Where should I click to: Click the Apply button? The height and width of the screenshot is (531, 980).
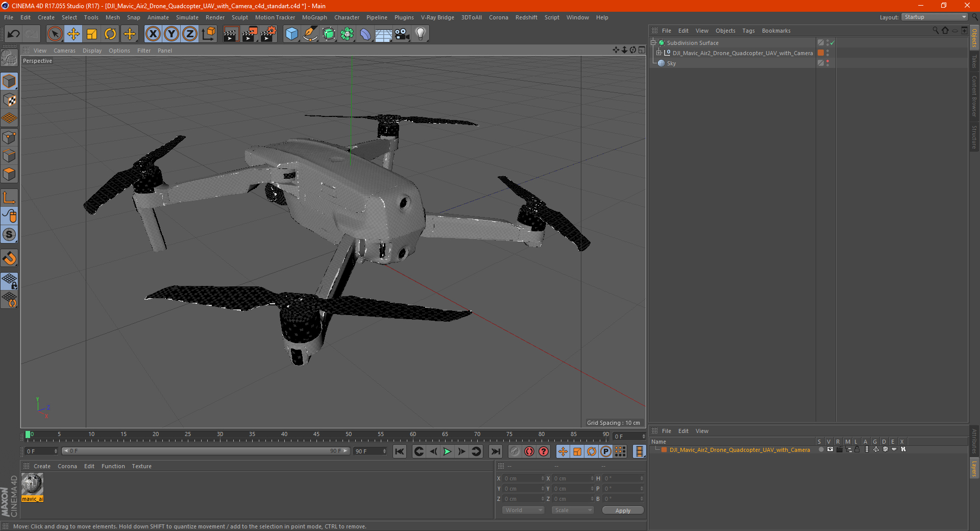[x=623, y=511]
